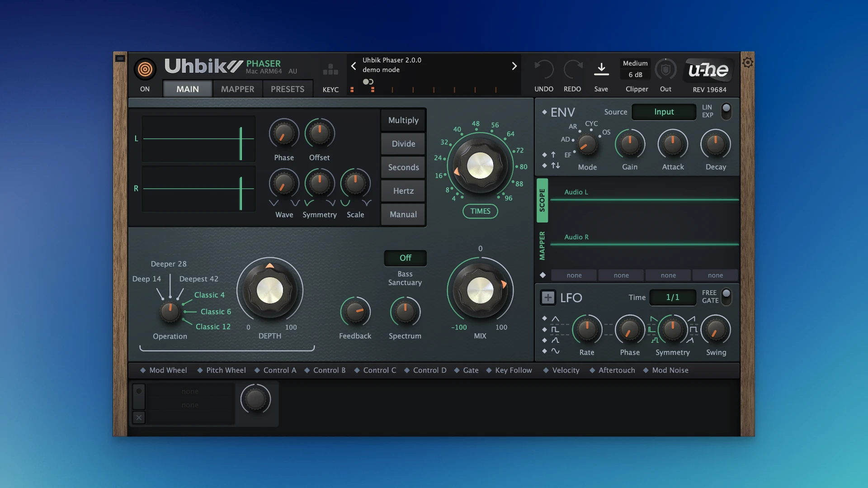Image resolution: width=868 pixels, height=488 pixels.
Task: Select Classic 12 operation mode
Action: [x=213, y=327]
